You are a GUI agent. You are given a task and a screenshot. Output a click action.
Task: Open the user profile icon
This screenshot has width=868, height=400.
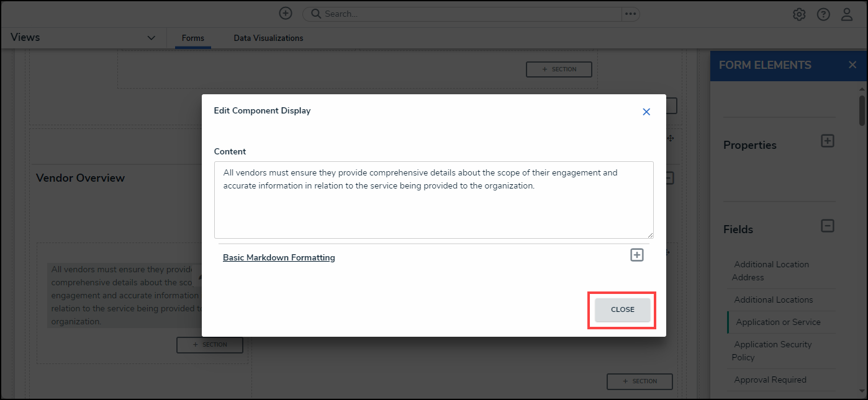(847, 14)
